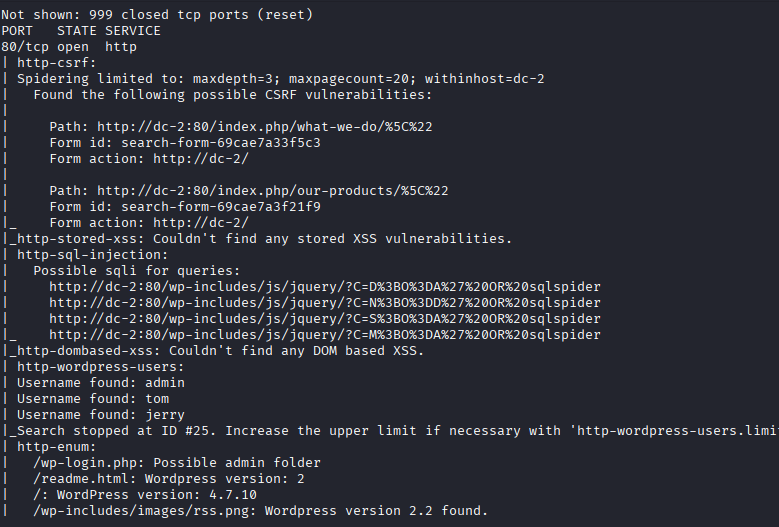Click the /readme.html path text
Viewport: 779px width, 527px height.
(x=80, y=479)
